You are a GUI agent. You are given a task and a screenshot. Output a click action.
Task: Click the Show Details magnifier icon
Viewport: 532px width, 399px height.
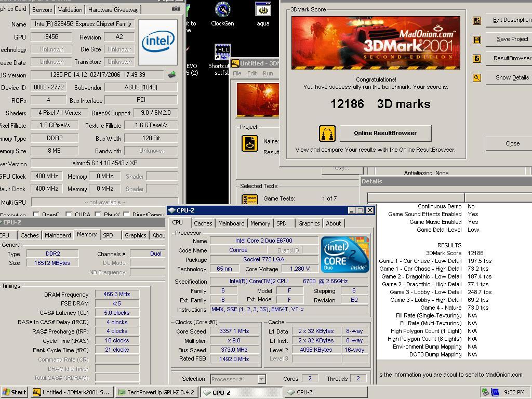477,78
